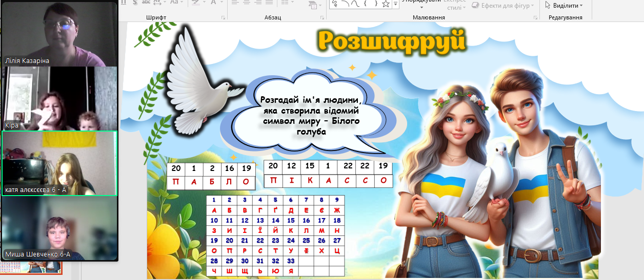Expand the highlight color dropdown arrow

tap(204, 2)
